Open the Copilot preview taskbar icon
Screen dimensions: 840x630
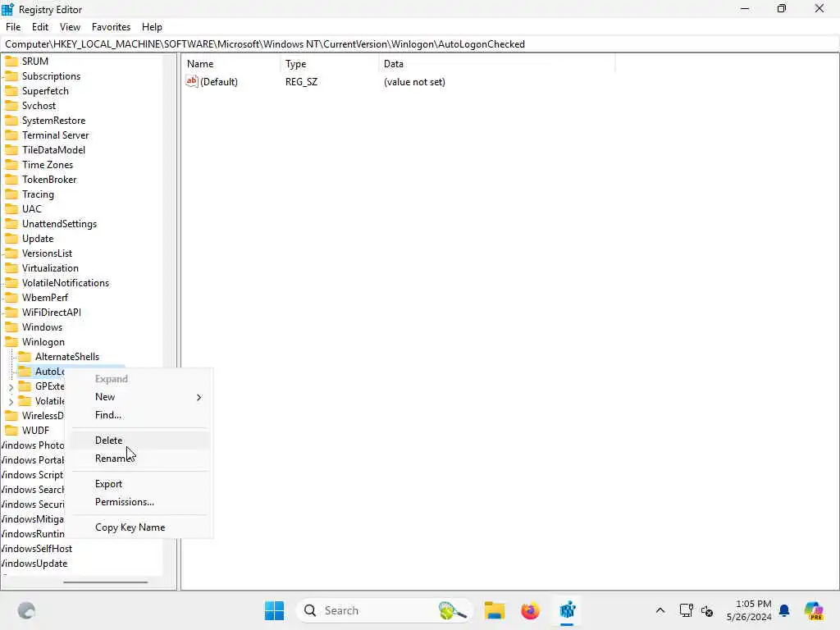click(x=814, y=610)
